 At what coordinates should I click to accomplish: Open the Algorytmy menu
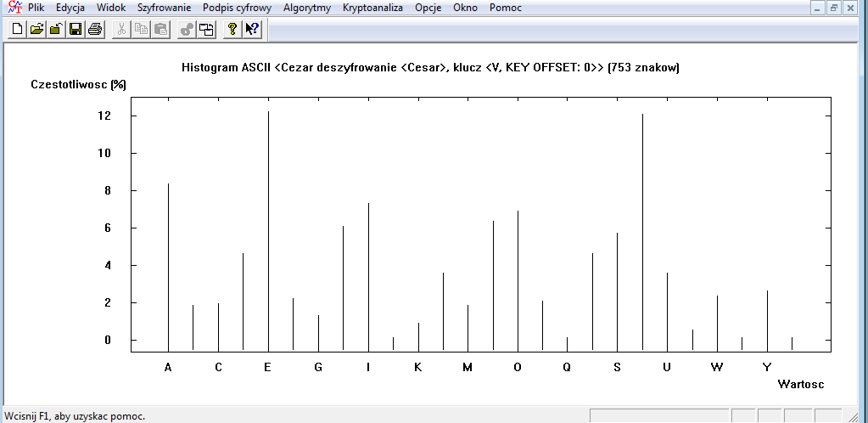pos(307,8)
